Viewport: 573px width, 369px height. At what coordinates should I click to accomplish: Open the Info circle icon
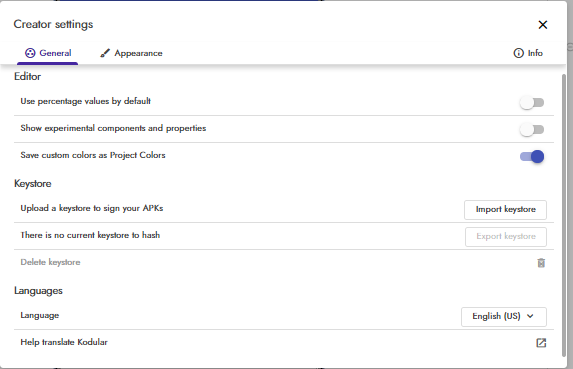click(518, 53)
